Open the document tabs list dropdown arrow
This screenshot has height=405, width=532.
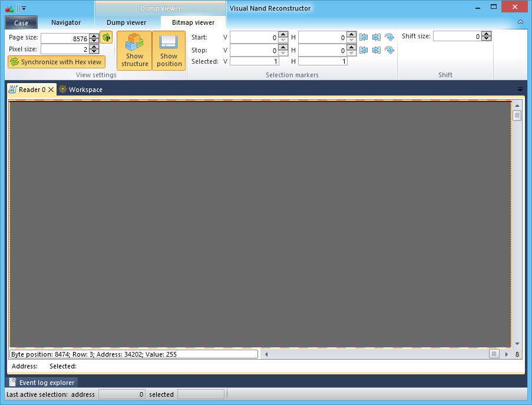point(520,90)
